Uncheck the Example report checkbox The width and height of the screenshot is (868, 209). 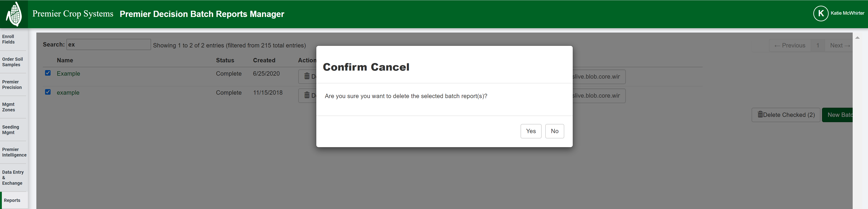click(x=48, y=73)
